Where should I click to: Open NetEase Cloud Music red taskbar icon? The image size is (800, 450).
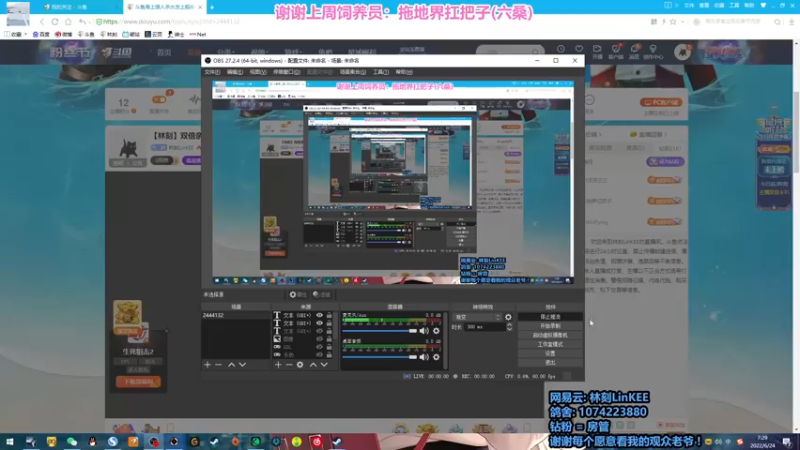pos(317,442)
